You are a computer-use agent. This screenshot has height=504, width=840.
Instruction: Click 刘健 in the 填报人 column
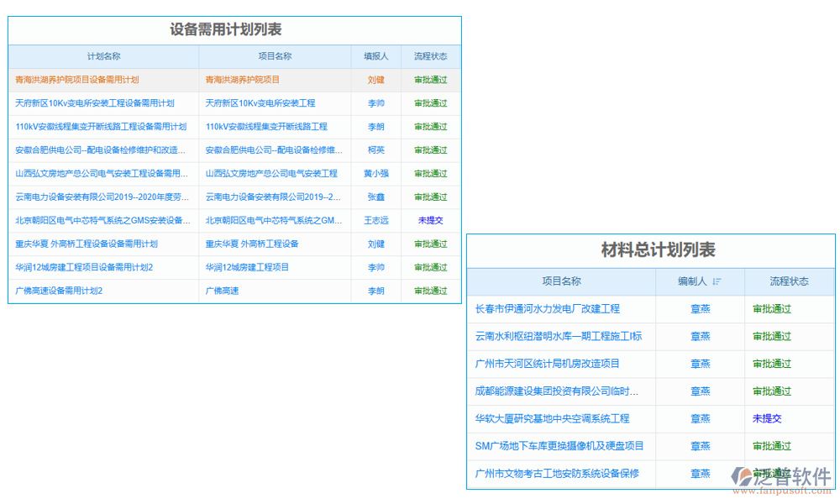tap(376, 80)
